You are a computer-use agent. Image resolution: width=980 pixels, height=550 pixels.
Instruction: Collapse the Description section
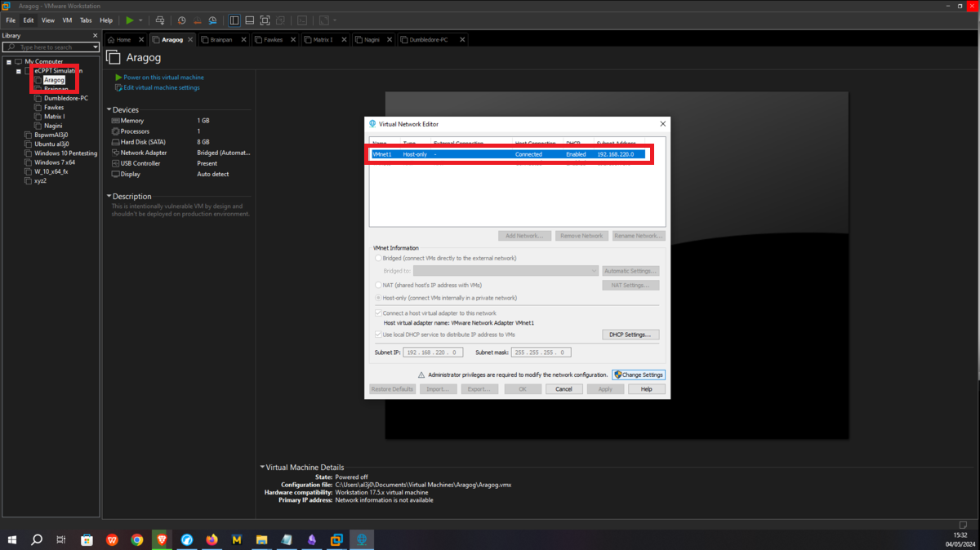(x=109, y=197)
